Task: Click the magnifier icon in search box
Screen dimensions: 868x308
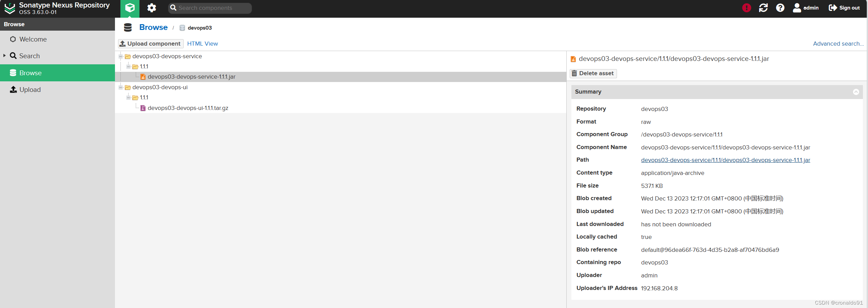Action: pyautogui.click(x=173, y=8)
